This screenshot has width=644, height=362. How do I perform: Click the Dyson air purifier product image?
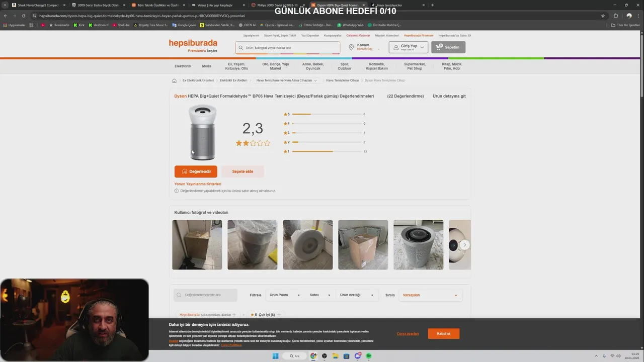tap(202, 132)
